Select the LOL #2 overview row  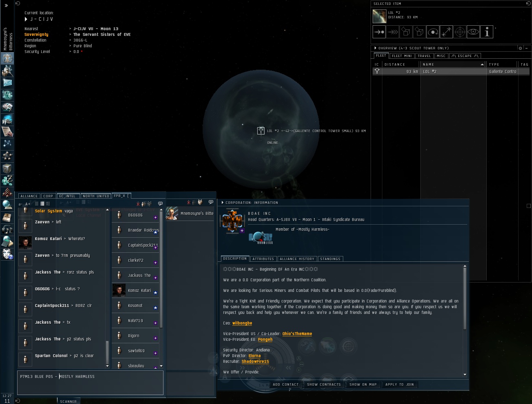click(451, 71)
